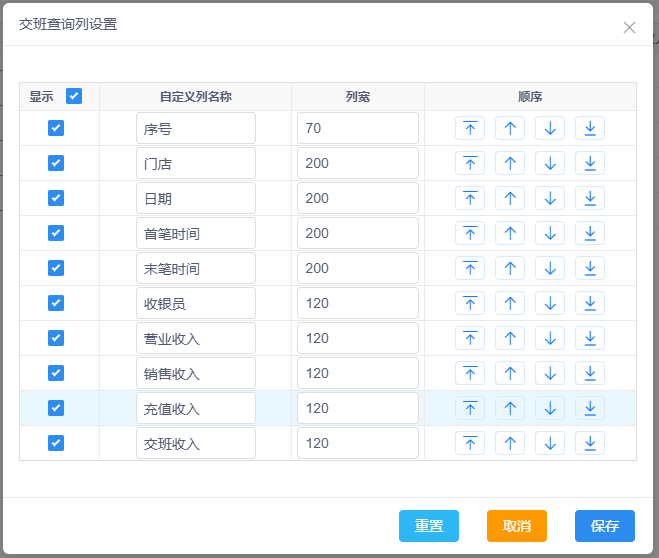This screenshot has width=659, height=558.
Task: Move 销售收入 row to top
Action: 470,373
